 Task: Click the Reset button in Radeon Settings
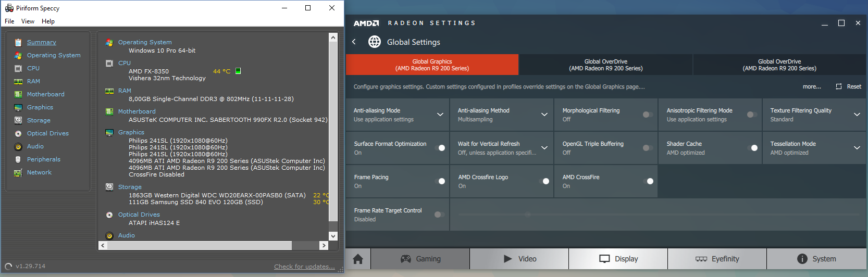tap(848, 86)
